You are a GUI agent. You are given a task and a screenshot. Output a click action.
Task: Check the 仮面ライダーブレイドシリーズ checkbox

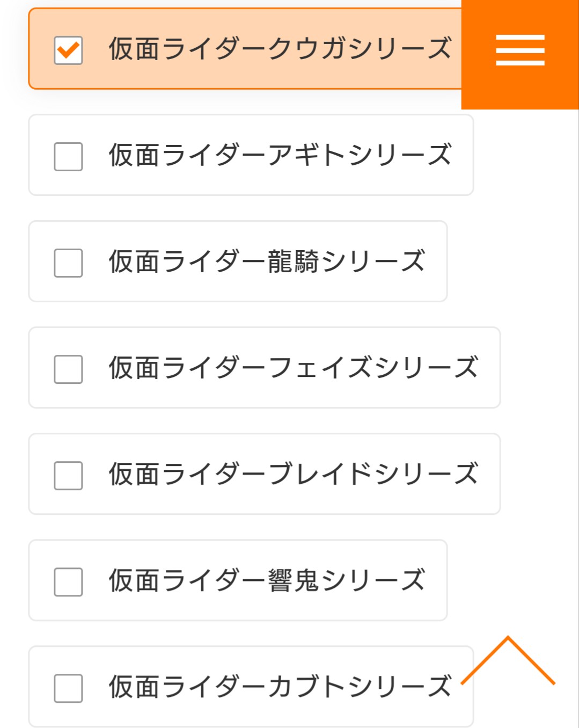pyautogui.click(x=68, y=476)
